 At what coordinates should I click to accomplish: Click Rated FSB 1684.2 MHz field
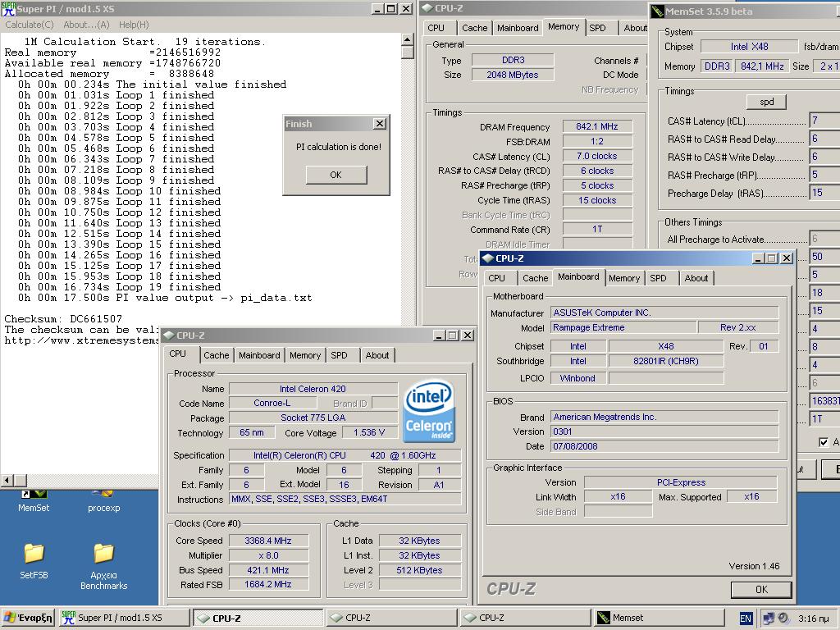[268, 584]
